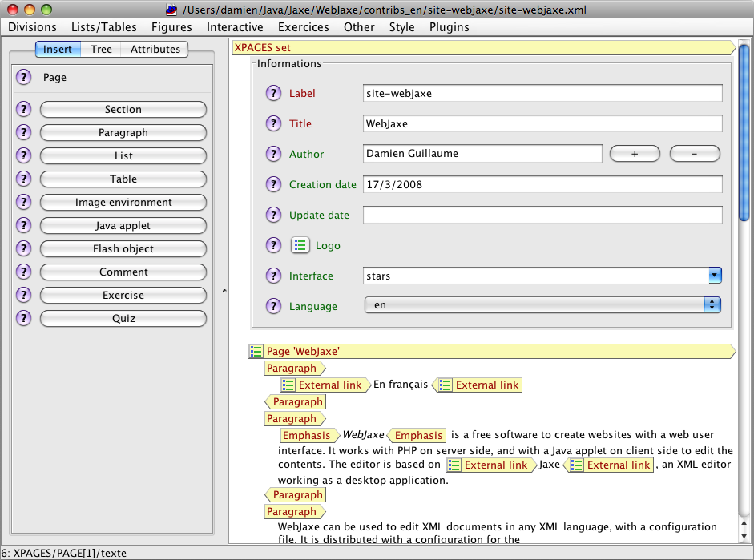Click the Logo attributes list icon
The height and width of the screenshot is (560, 754).
[x=300, y=246]
